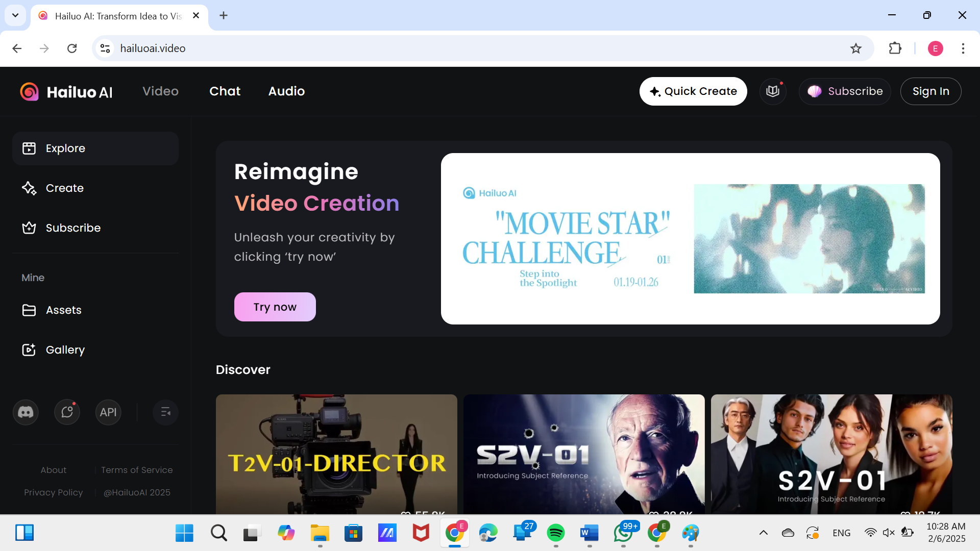Open Chrome profile avatar E
The width and height of the screenshot is (980, 551).
(935, 48)
